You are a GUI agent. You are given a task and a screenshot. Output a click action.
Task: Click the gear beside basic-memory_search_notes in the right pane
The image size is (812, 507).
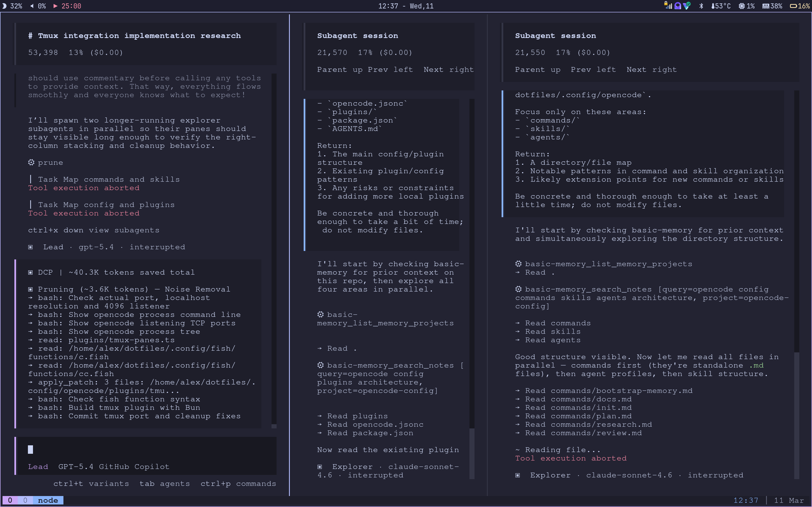tap(518, 289)
